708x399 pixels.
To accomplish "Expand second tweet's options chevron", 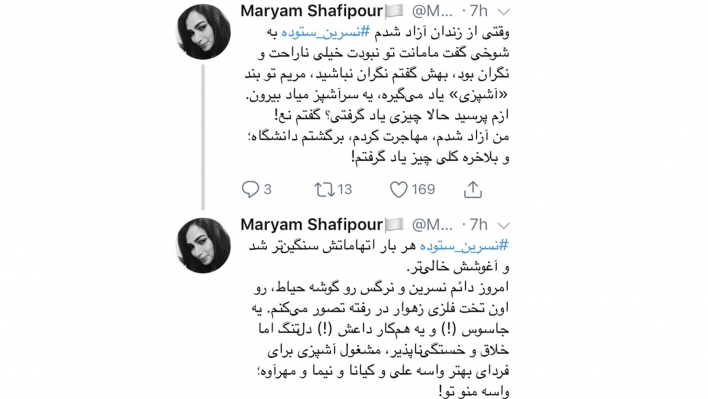I will point(504,225).
